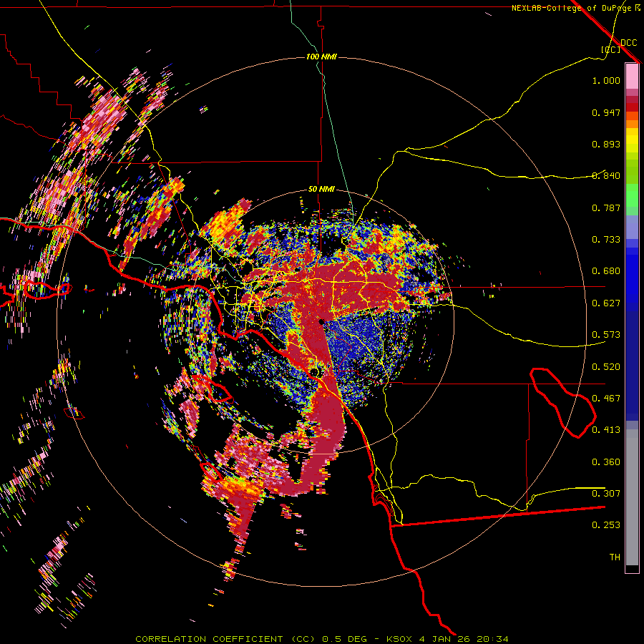Click the 0.680 legend value
644x644 pixels.
(x=606, y=271)
